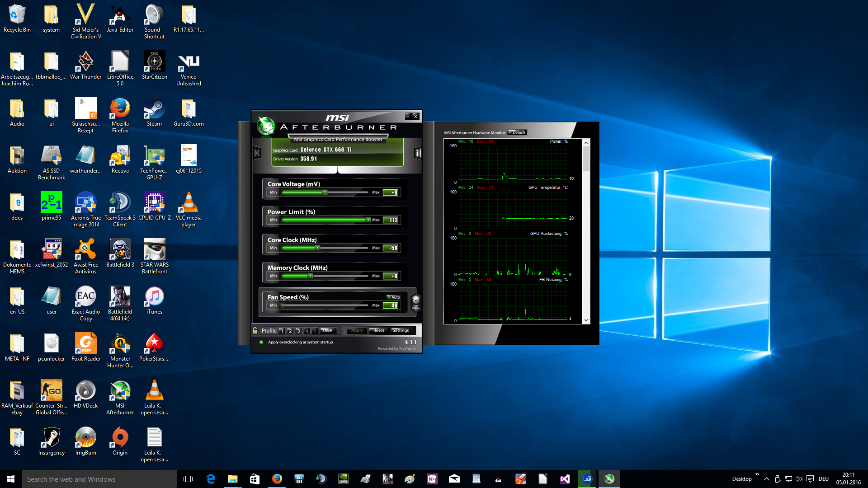Toggle Fan Speed Auto mode
The image size is (868, 488).
pos(393,297)
